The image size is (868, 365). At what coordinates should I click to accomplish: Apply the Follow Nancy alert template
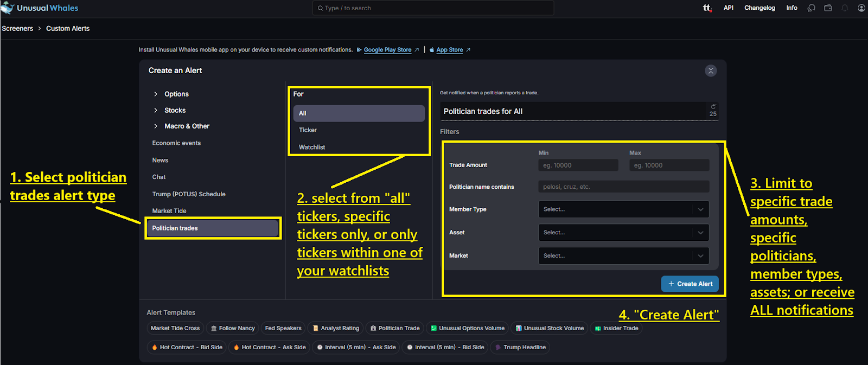pos(233,328)
